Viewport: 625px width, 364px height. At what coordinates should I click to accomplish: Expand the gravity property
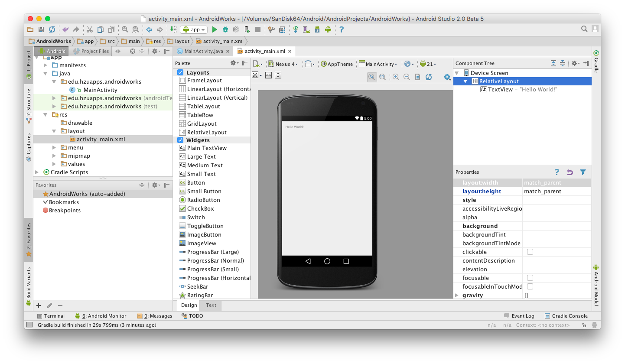[x=456, y=295]
